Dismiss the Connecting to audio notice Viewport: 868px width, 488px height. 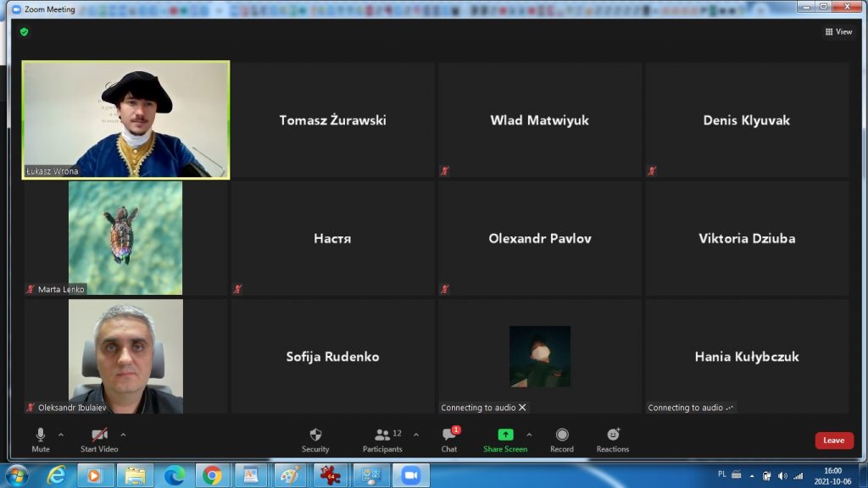tap(522, 408)
